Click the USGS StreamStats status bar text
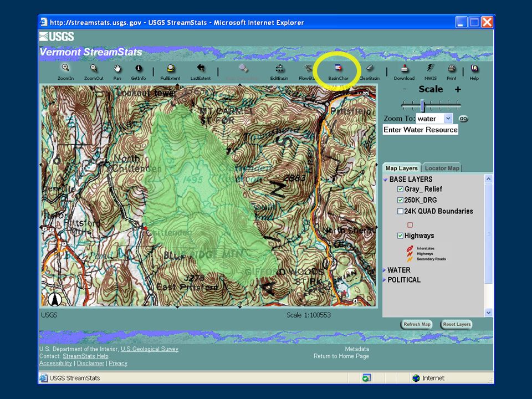Screen dimensions: 532x399 (75, 378)
